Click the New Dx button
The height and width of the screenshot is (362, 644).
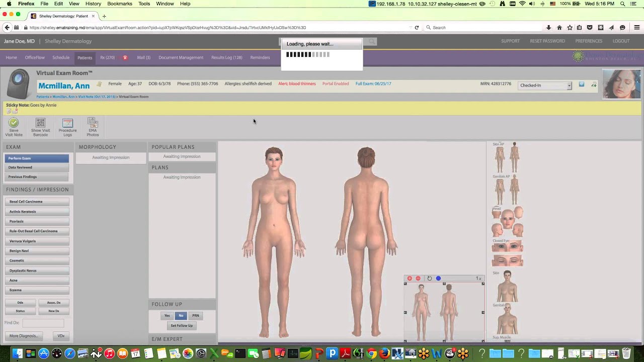tap(54, 311)
